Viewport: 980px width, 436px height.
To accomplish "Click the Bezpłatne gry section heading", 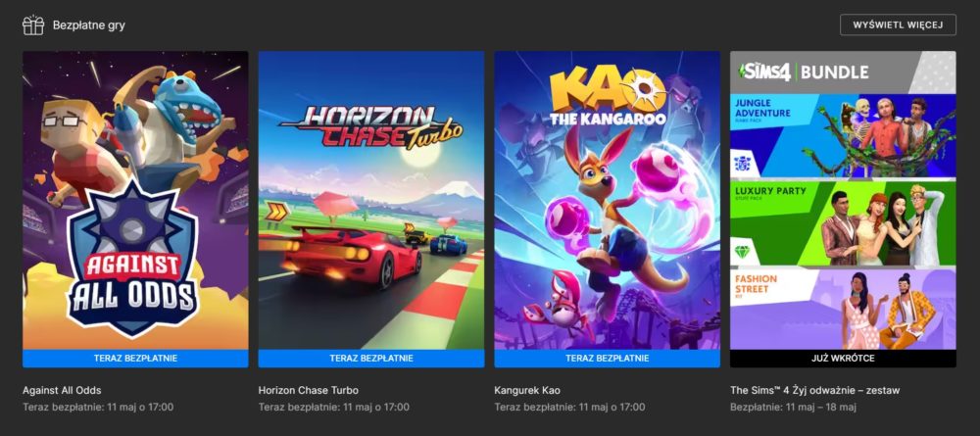I will coord(89,25).
